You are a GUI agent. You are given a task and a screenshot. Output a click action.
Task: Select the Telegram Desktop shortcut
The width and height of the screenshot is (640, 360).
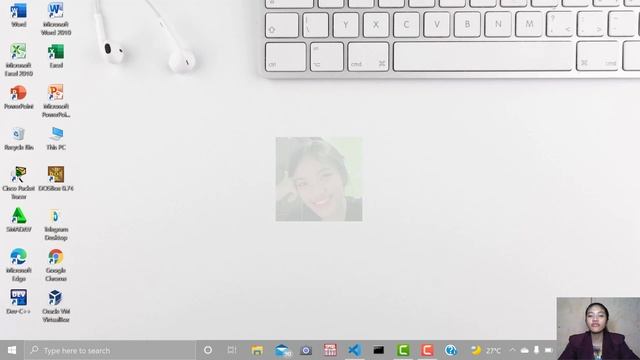click(x=56, y=224)
